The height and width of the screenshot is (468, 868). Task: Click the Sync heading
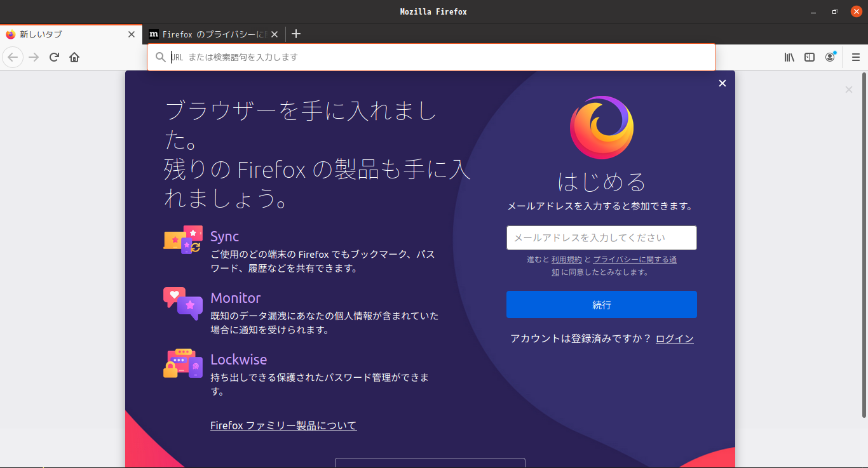tap(224, 236)
